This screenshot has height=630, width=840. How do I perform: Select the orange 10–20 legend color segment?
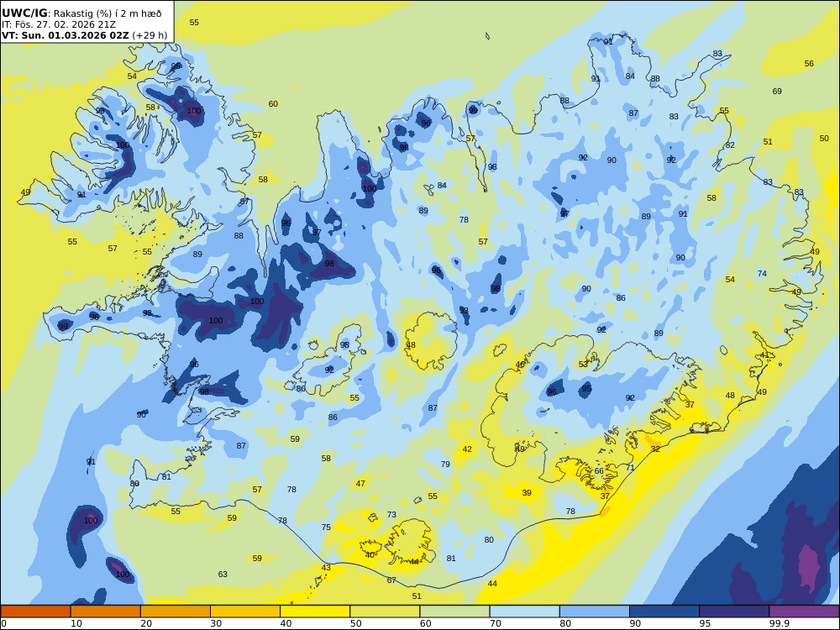tap(106, 612)
